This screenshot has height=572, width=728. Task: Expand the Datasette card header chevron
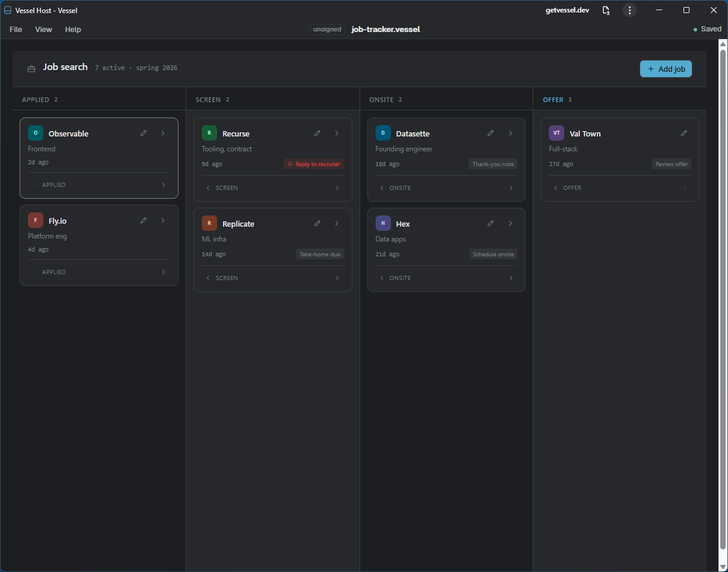tap(510, 134)
